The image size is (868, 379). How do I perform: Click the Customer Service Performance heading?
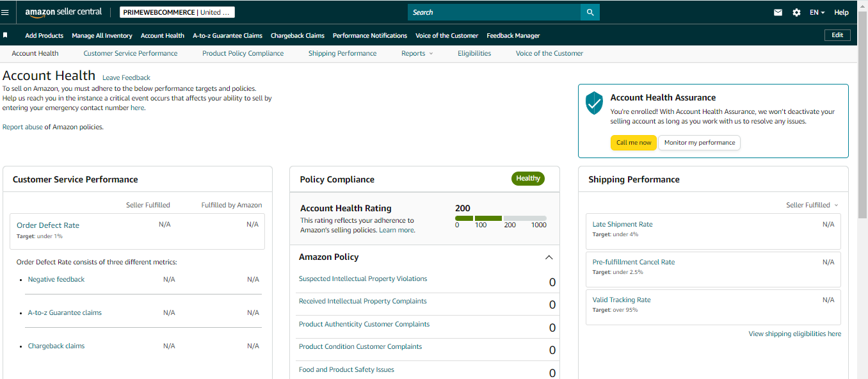coord(76,179)
